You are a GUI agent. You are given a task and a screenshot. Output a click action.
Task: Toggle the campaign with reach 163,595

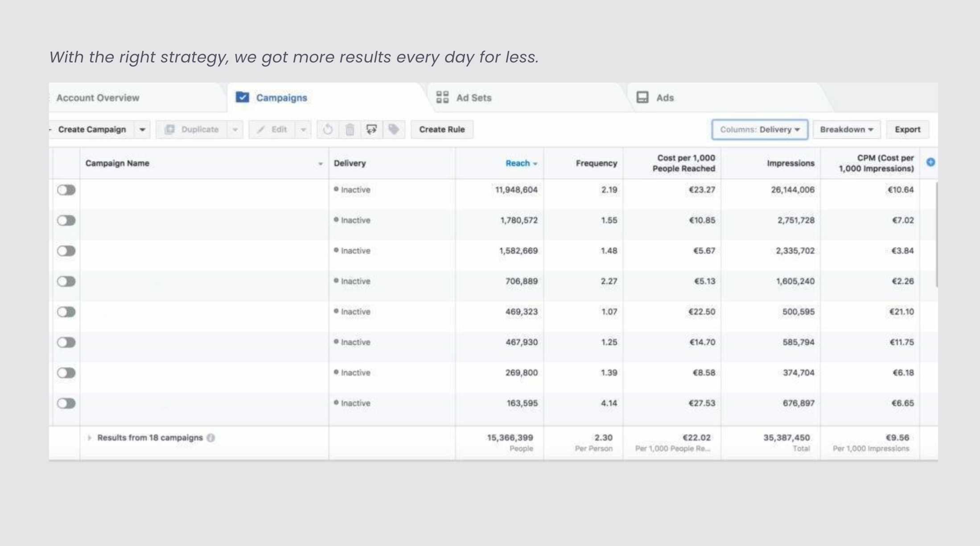pyautogui.click(x=66, y=403)
